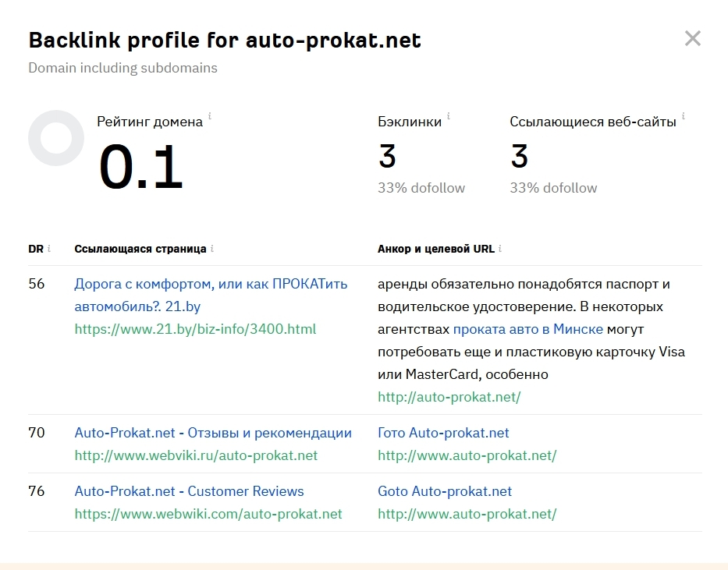The image size is (728, 570).
Task: Click the Goto Auto-prokat.net anchor link
Action: tap(445, 491)
